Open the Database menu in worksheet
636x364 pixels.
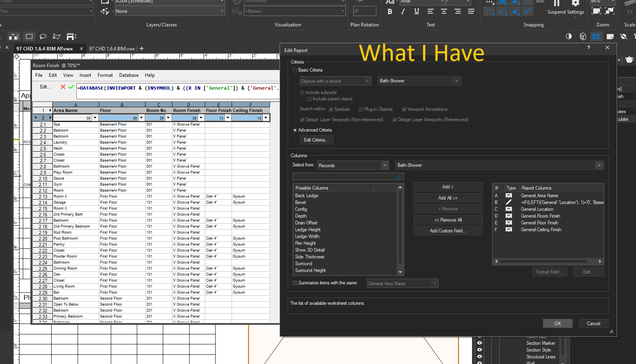click(x=128, y=75)
